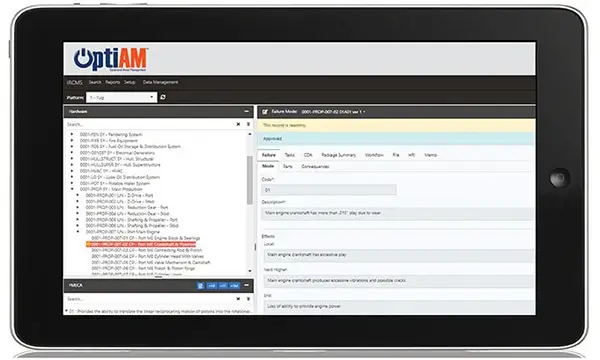The image size is (600, 360).
Task: Clear the Hardware search with the X icon
Action: click(x=238, y=124)
